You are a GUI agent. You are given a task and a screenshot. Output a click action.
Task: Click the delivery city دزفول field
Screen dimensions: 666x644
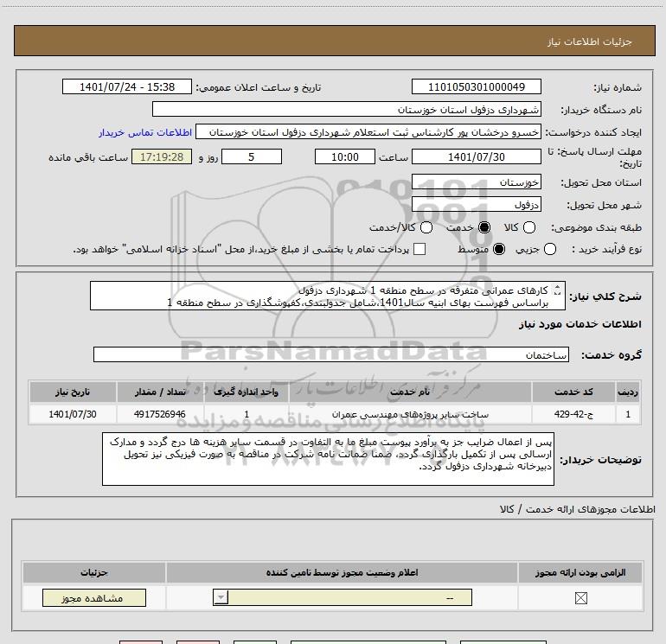[476, 204]
